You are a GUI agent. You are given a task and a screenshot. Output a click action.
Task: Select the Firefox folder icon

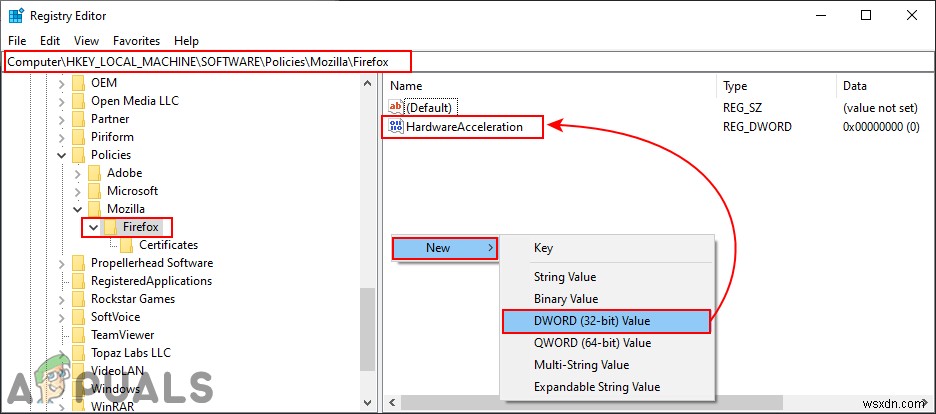click(x=110, y=227)
